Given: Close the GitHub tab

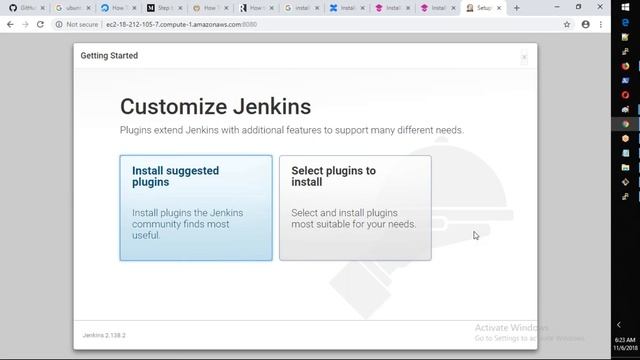Looking at the screenshot, I should [42, 8].
